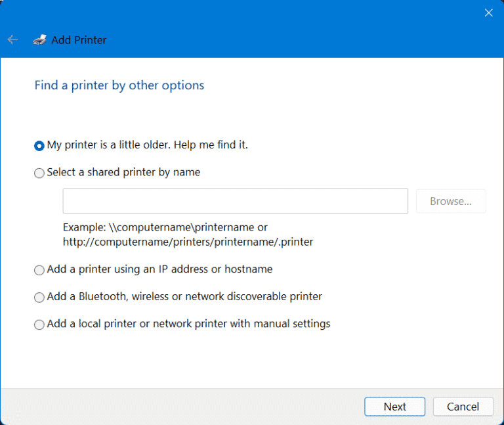Click the shared printer name text field
The image size is (504, 425).
(236, 201)
